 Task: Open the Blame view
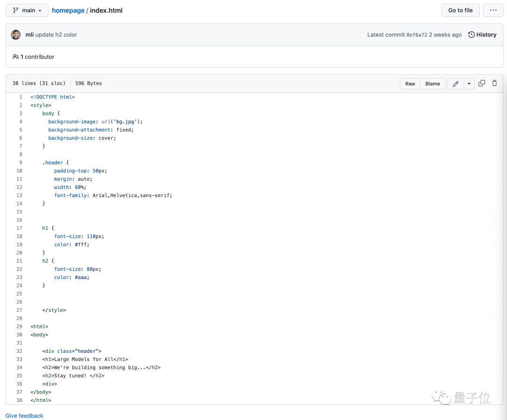pyautogui.click(x=432, y=84)
